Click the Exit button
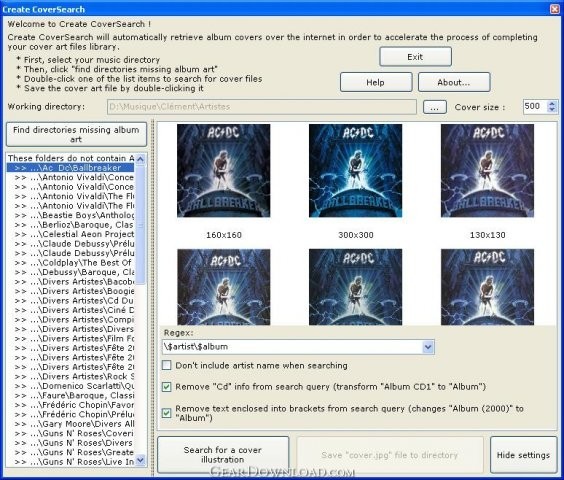564x480 pixels. point(415,57)
